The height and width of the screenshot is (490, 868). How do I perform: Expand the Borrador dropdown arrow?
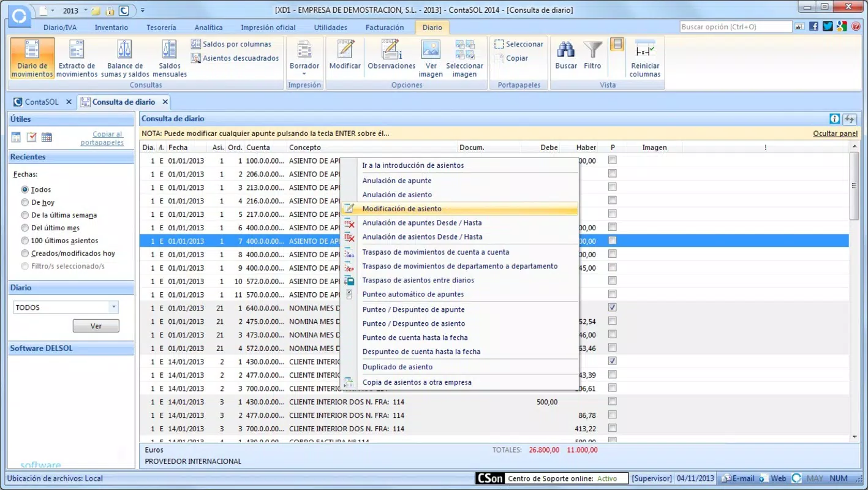tap(304, 73)
